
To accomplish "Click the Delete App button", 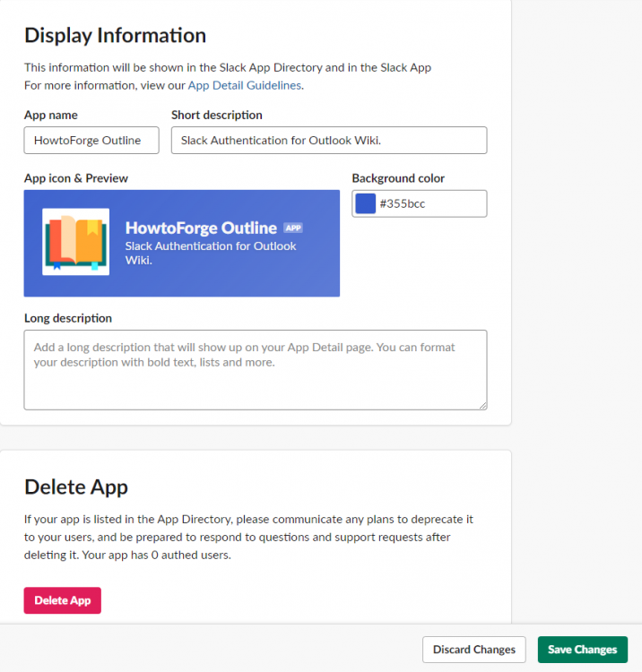I will tap(63, 600).
